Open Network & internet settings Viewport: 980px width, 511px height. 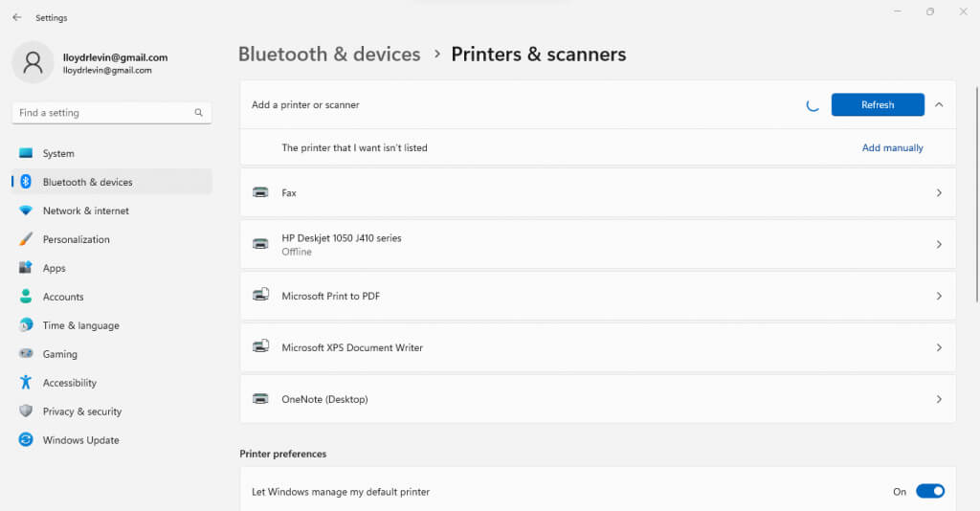(x=85, y=211)
